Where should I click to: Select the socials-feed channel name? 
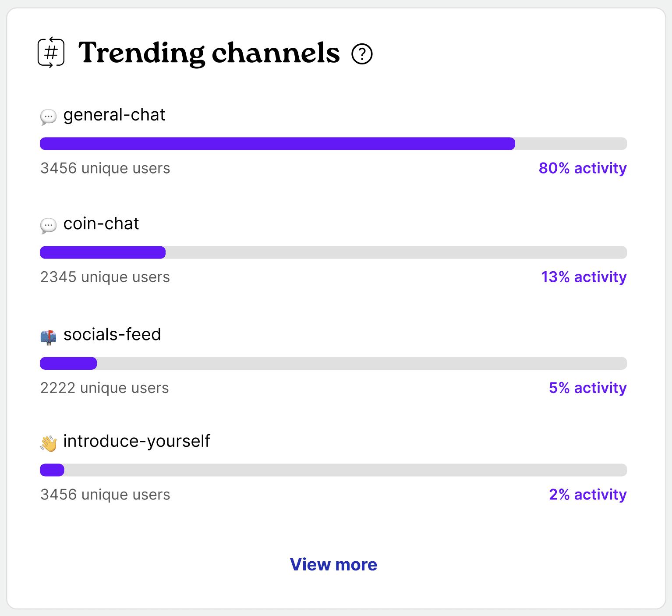coord(112,334)
